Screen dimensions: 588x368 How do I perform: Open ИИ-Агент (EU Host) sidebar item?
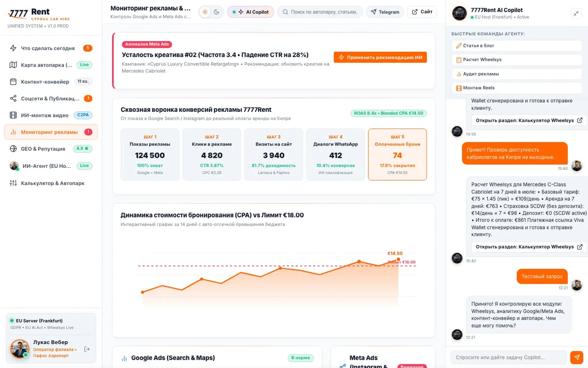click(51, 166)
